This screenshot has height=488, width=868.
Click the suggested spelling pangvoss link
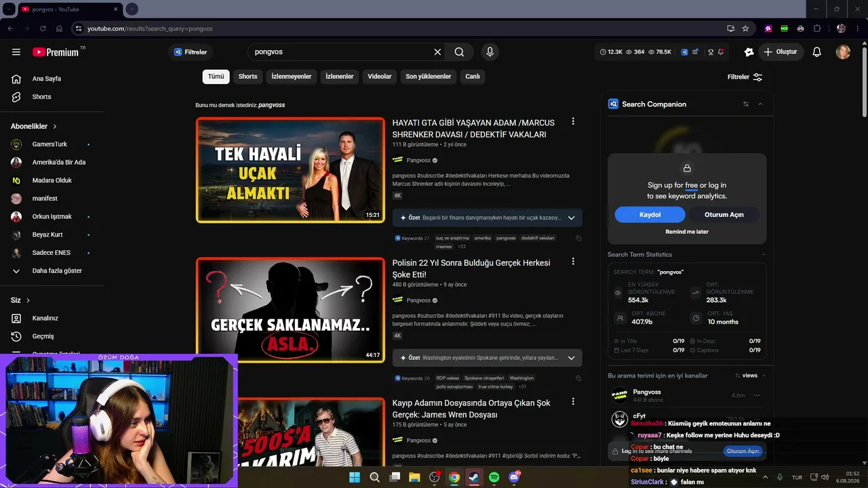coord(272,105)
